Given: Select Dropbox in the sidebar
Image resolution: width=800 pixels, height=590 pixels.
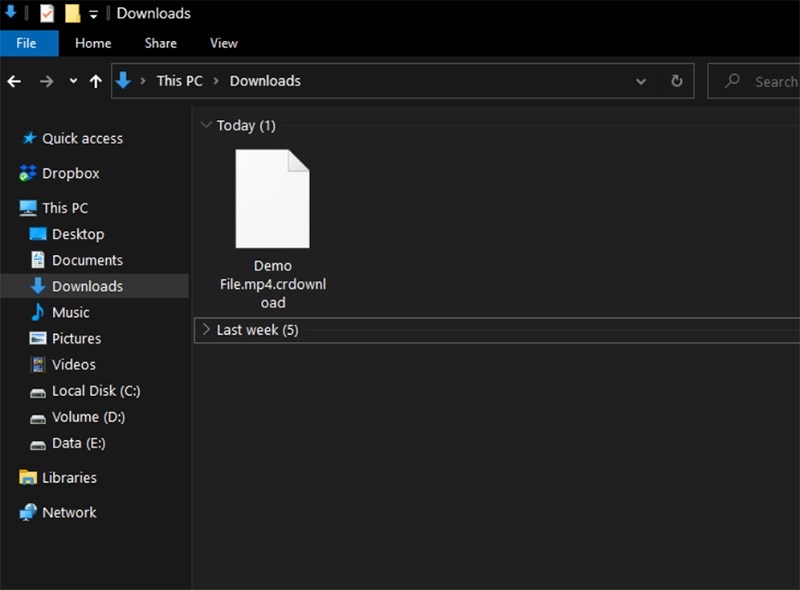Looking at the screenshot, I should pyautogui.click(x=70, y=173).
